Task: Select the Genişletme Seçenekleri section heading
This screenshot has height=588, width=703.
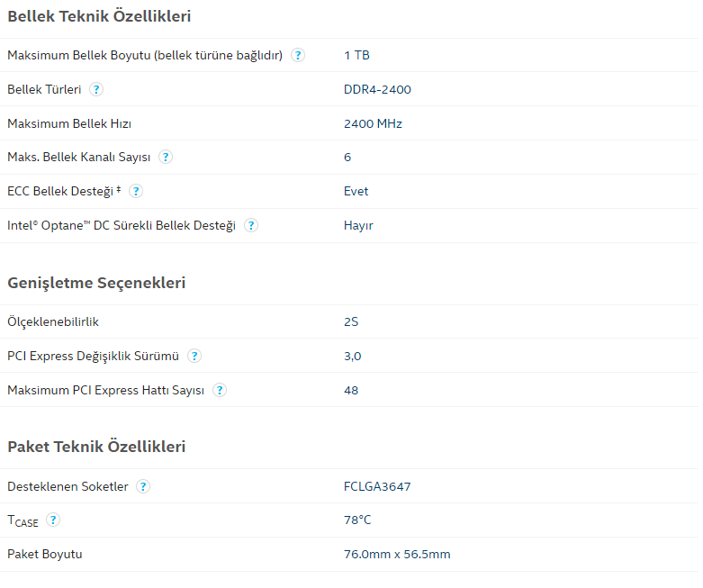Action: 96,283
